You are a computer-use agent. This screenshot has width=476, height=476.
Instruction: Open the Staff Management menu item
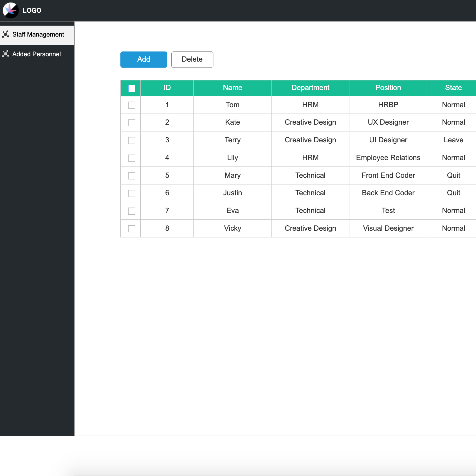(x=38, y=35)
